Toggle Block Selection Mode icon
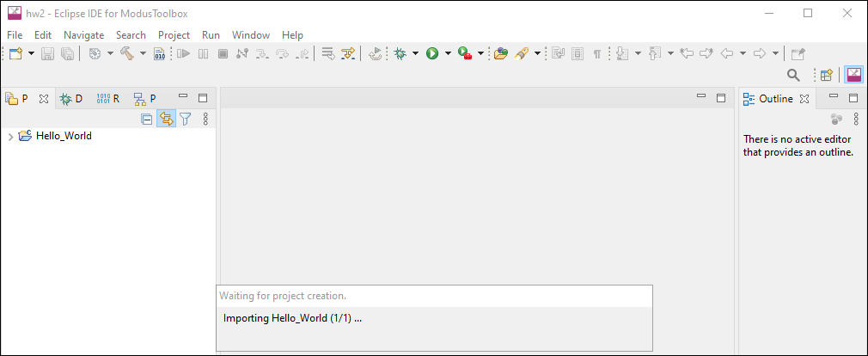This screenshot has height=356, width=868. [578, 53]
